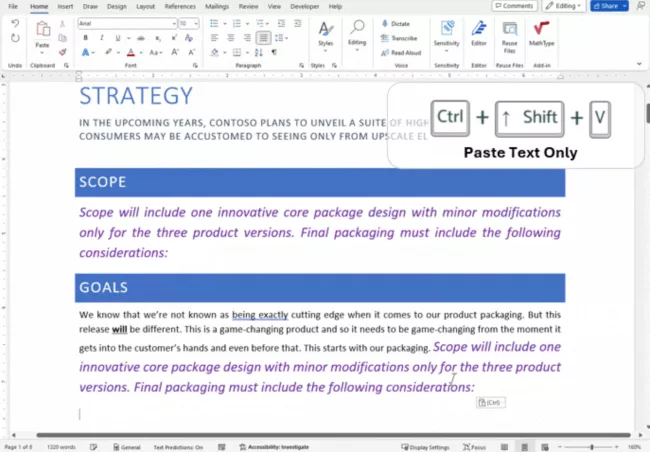Launch MathType add-in

click(541, 34)
